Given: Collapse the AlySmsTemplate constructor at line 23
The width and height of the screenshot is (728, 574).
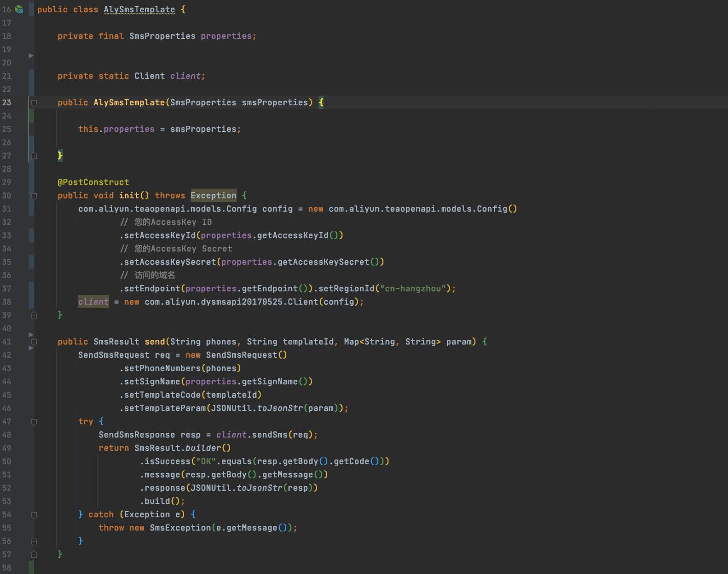Looking at the screenshot, I should (x=34, y=103).
